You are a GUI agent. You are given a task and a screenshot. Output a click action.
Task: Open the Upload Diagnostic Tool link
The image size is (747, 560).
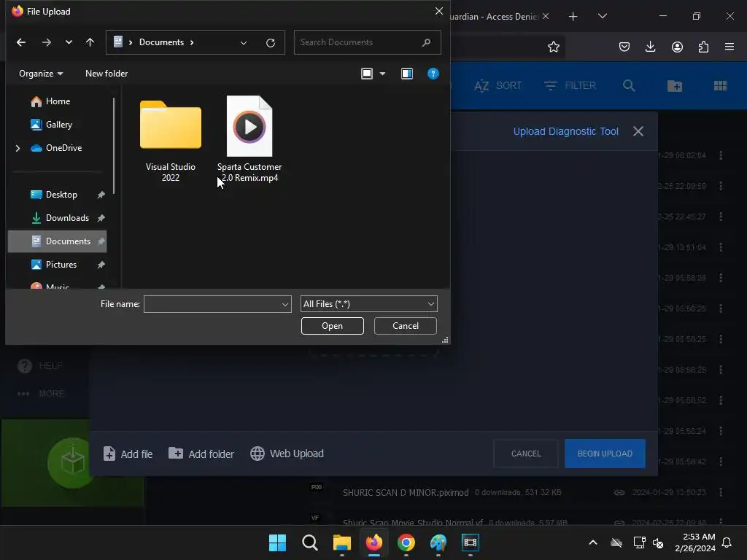pos(565,131)
